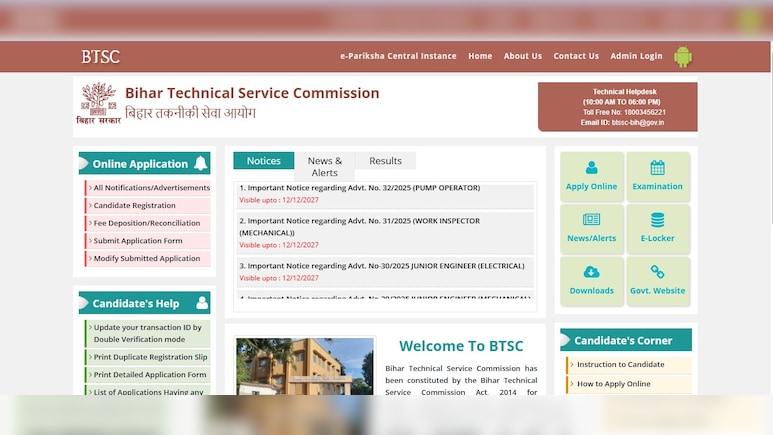Image resolution: width=773 pixels, height=435 pixels.
Task: Click the Welcome To BTSC heading
Action: 461,346
